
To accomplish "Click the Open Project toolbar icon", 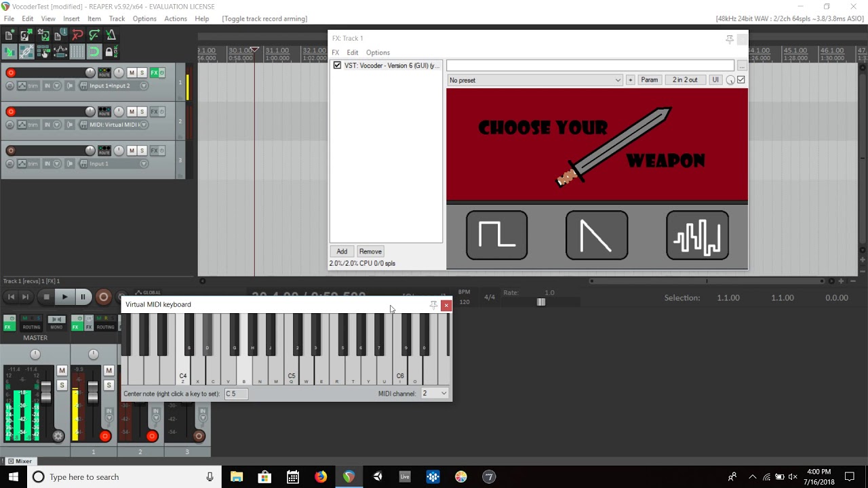I will [26, 35].
